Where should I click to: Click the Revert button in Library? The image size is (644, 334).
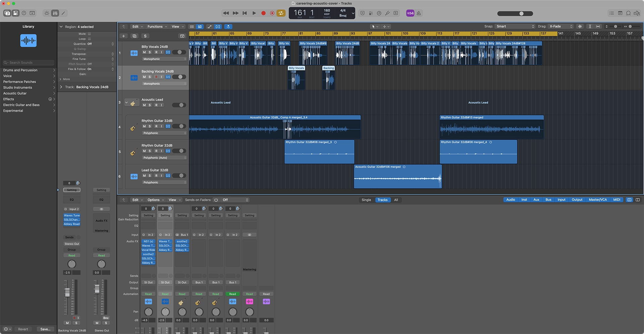point(23,329)
